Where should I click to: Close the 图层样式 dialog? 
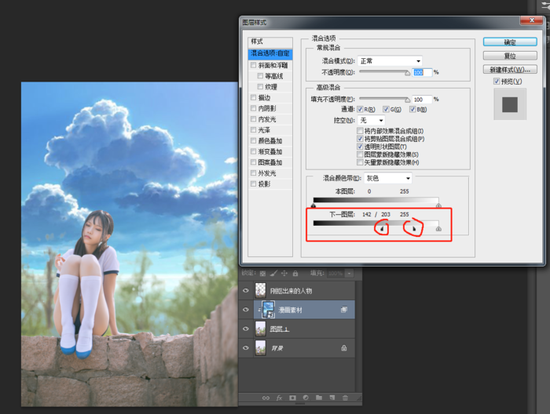[531, 20]
